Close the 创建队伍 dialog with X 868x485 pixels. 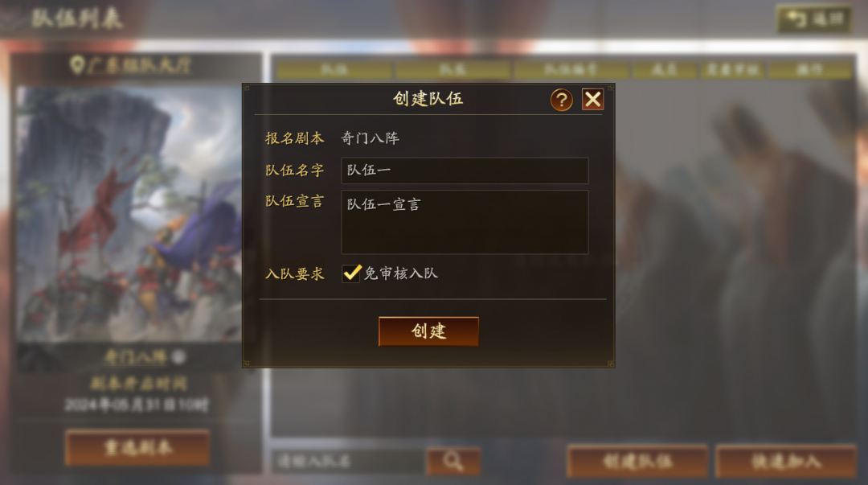tap(593, 100)
